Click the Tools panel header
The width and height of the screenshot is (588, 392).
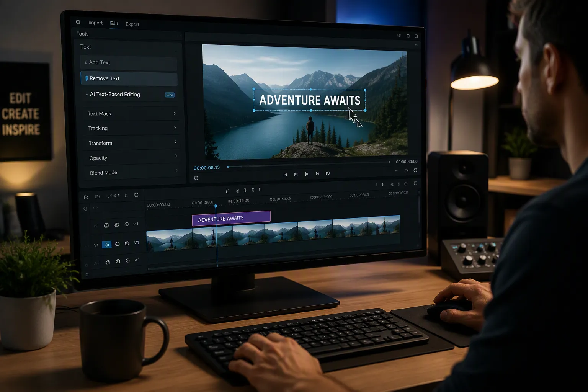(x=82, y=34)
